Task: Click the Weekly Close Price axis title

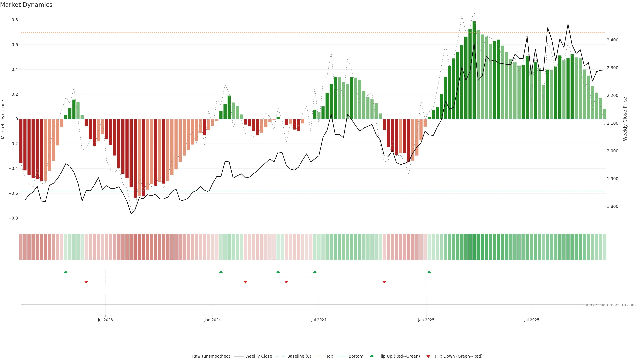Action: pyautogui.click(x=625, y=119)
